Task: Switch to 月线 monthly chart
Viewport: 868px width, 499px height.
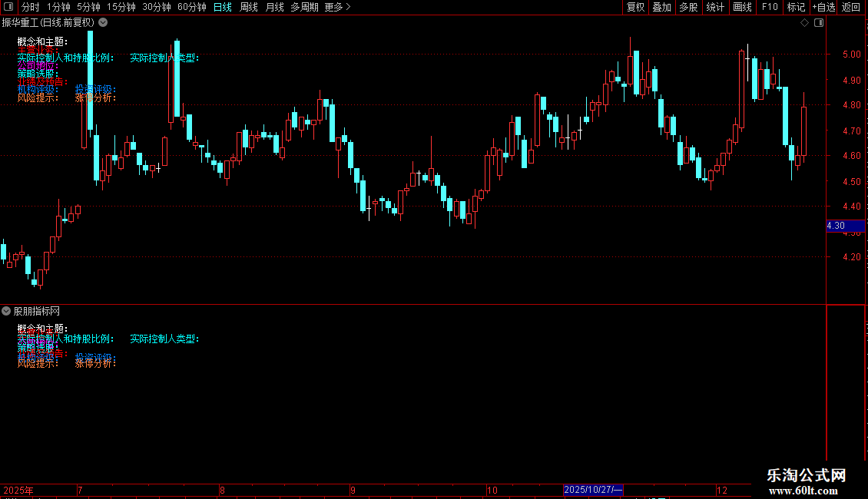Action: coord(274,7)
